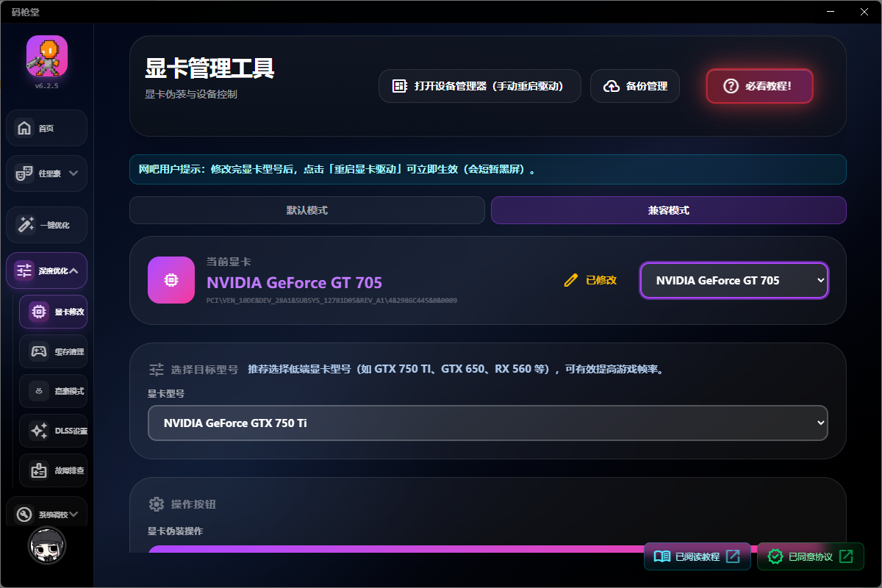882x588 pixels.
Task: Click 打开设备管理器（手动重启驱动）button
Action: [x=480, y=86]
